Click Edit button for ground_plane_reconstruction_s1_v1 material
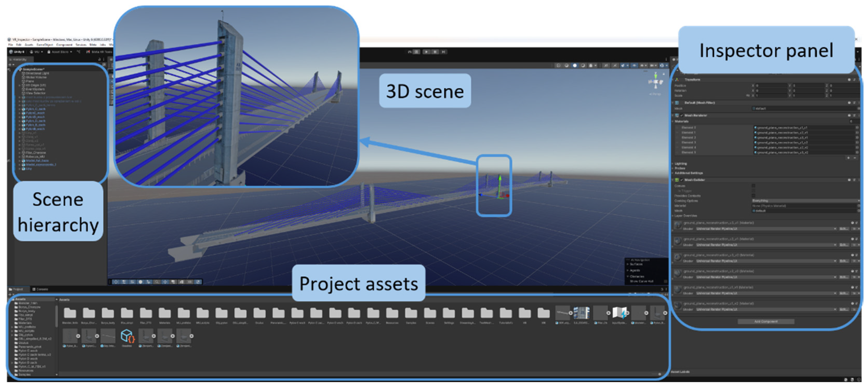Screen dimensions: 868x387 pos(844,293)
